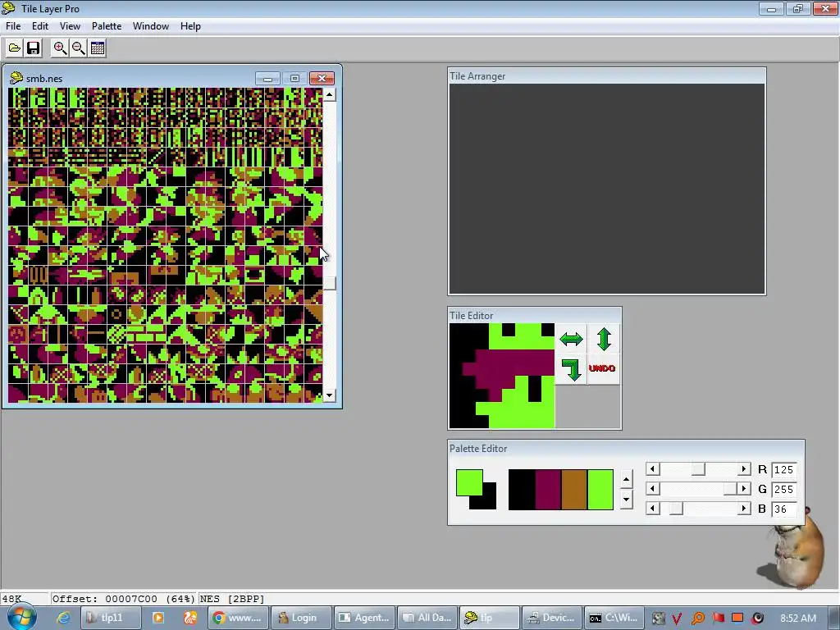Switch to Login taskbar item
Image resolution: width=840 pixels, height=630 pixels.
pyautogui.click(x=301, y=618)
